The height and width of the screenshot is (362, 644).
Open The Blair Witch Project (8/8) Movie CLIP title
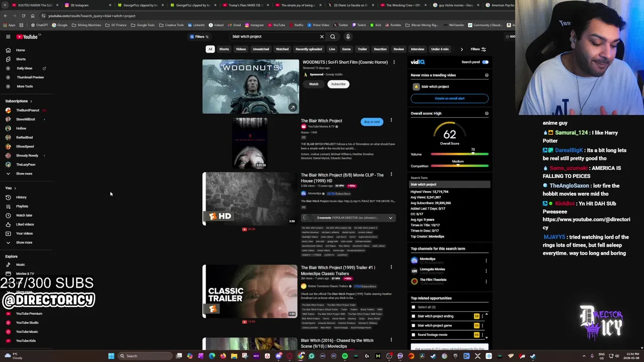[x=342, y=178]
